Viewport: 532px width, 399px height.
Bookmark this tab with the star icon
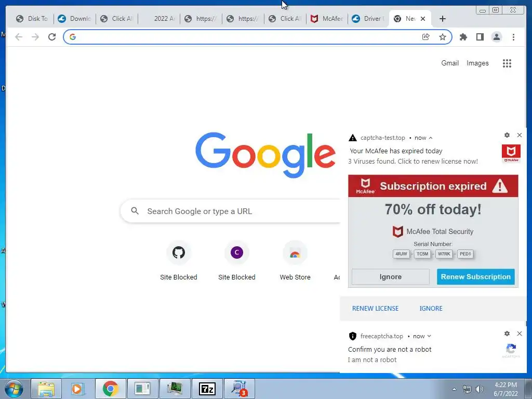(443, 37)
